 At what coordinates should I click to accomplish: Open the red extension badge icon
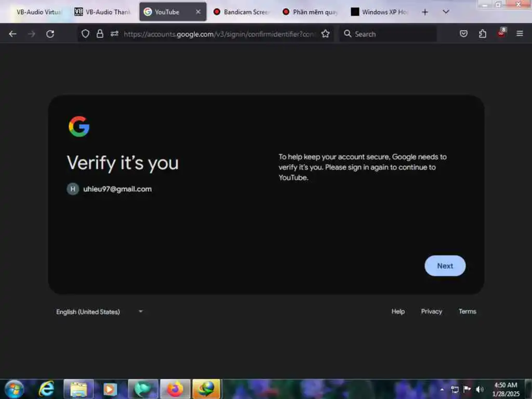(501, 33)
